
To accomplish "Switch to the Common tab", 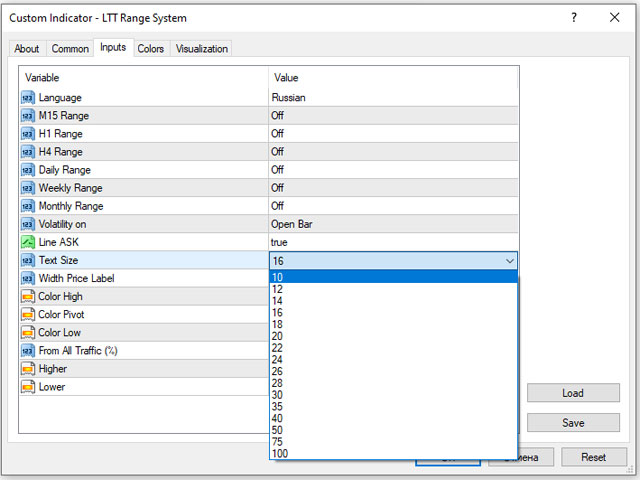I will 70,49.
